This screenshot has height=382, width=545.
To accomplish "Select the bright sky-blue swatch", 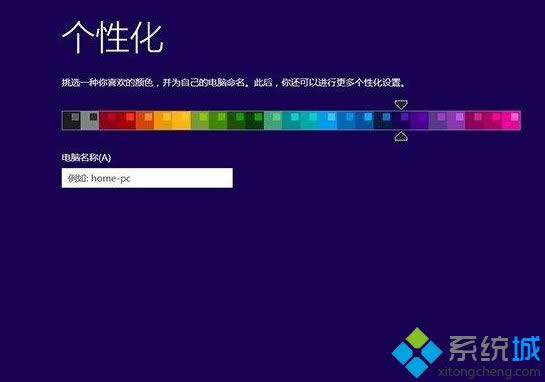I will click(x=328, y=120).
